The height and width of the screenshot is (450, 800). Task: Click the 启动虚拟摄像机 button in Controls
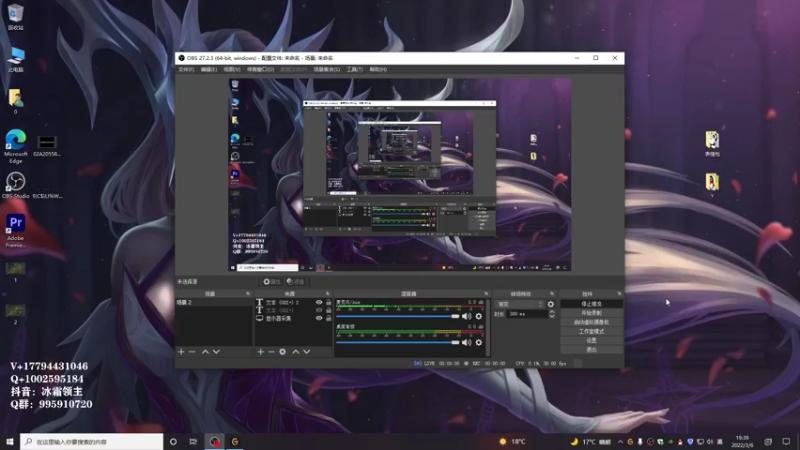pos(591,322)
